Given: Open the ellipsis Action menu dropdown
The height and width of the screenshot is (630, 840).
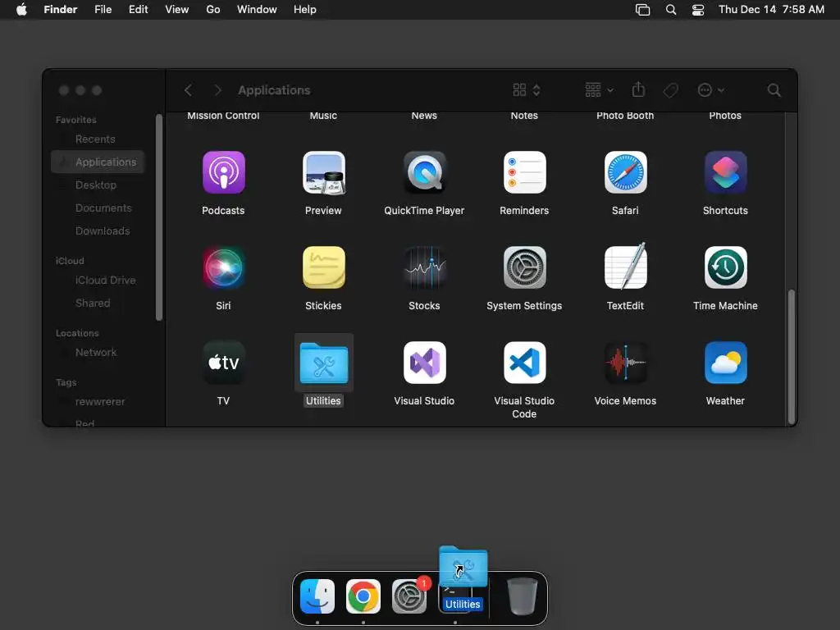Looking at the screenshot, I should [x=711, y=90].
